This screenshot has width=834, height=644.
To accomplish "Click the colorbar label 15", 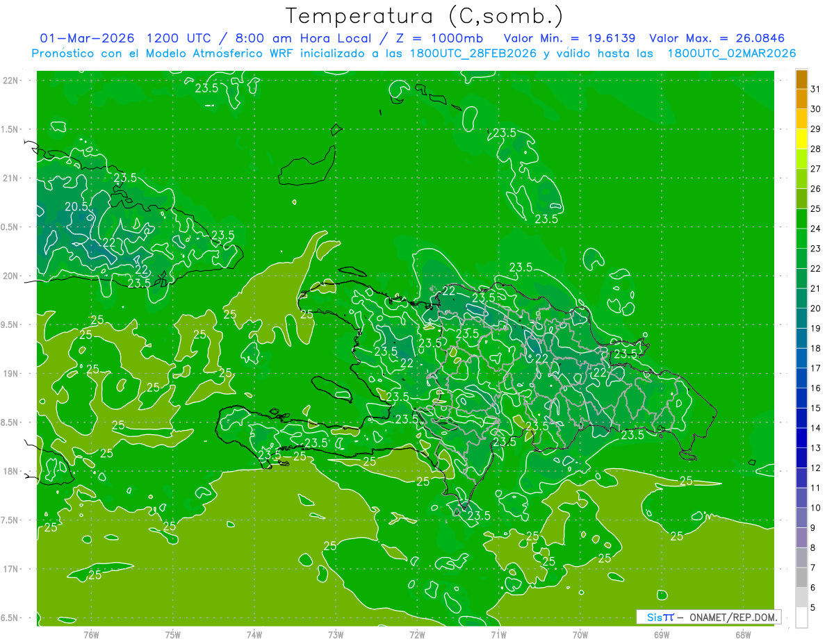I will tap(816, 408).
